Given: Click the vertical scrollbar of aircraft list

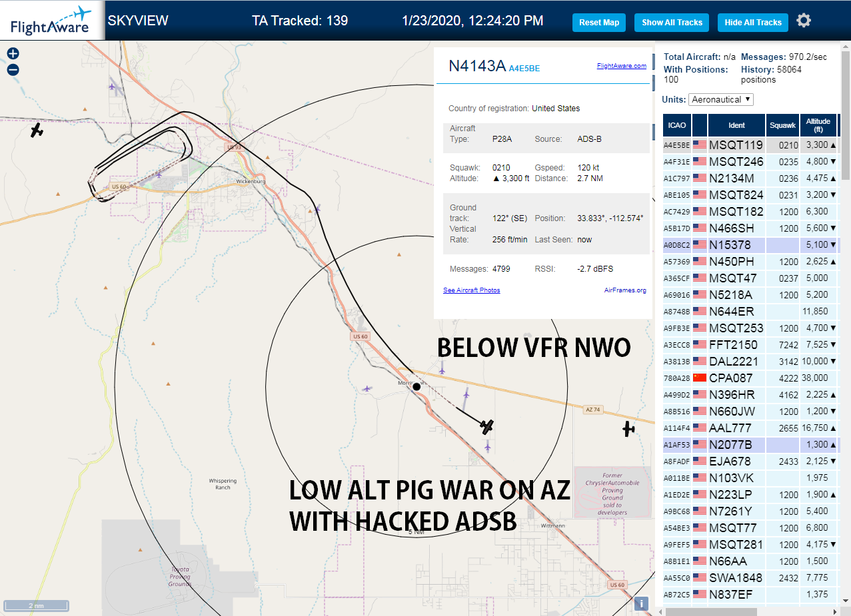Looking at the screenshot, I should [x=846, y=115].
